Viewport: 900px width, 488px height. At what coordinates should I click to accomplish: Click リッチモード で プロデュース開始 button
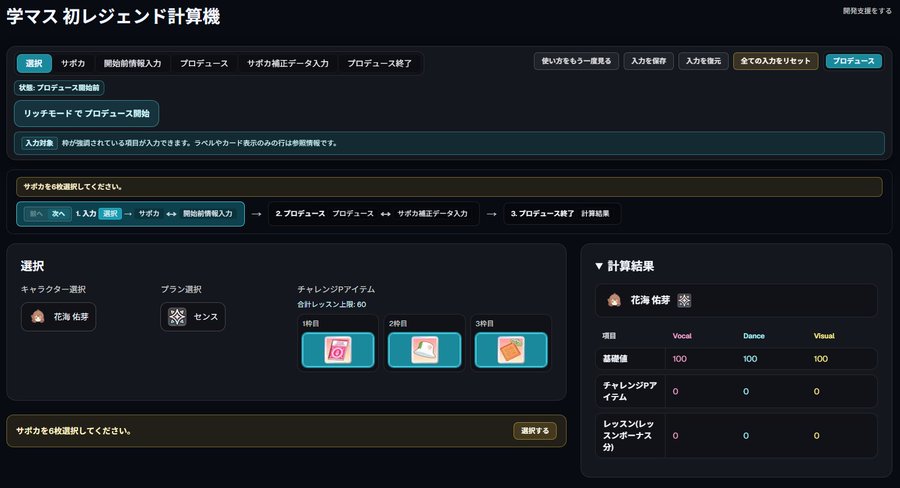[87, 114]
